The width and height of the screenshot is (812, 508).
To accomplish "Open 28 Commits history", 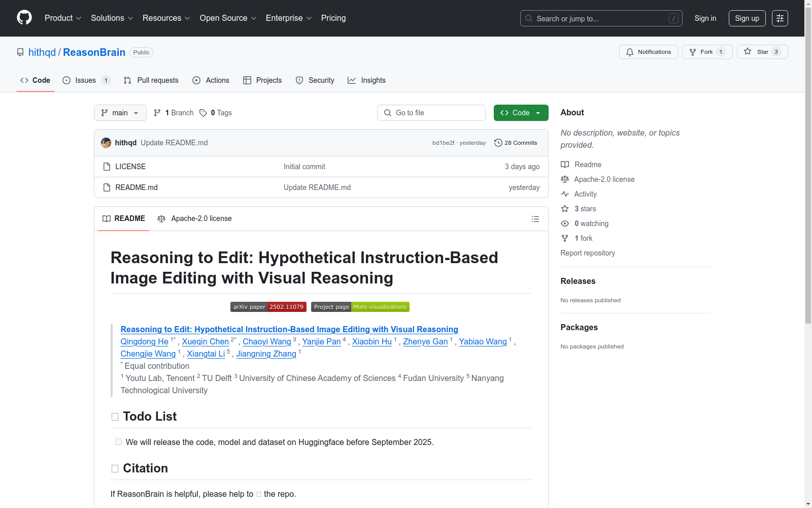I will (516, 143).
